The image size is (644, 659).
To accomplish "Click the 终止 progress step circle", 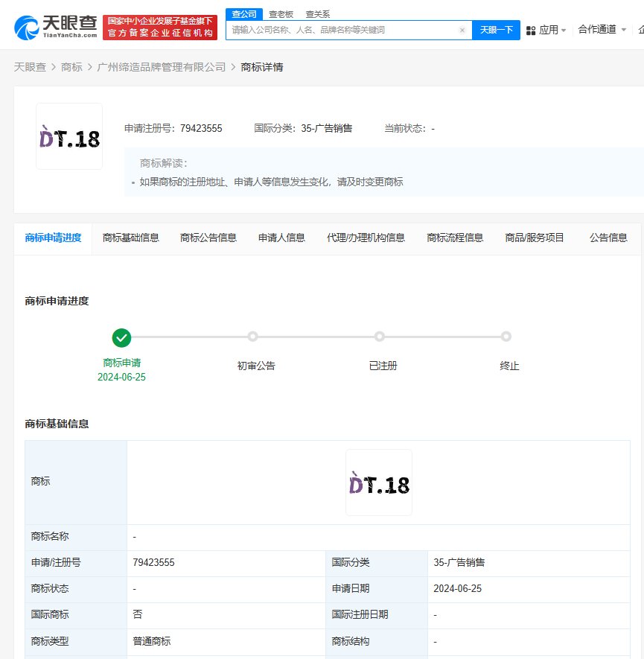I will tap(506, 337).
